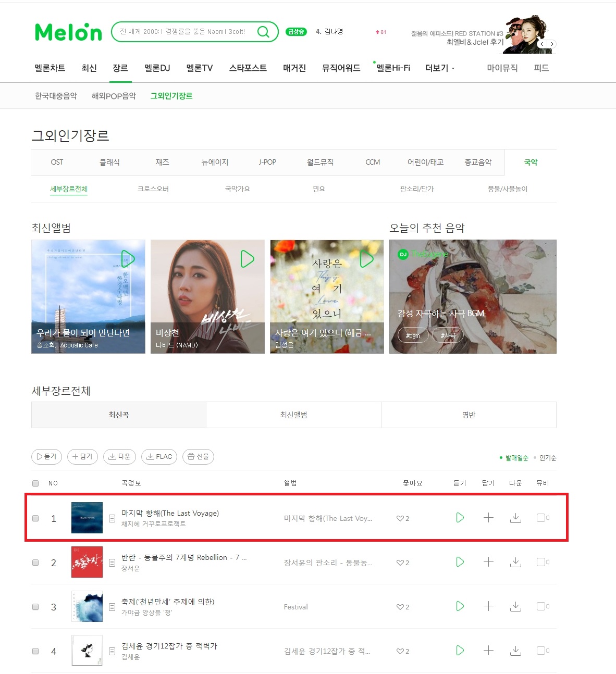Sort the list by 발매일순

[x=516, y=458]
